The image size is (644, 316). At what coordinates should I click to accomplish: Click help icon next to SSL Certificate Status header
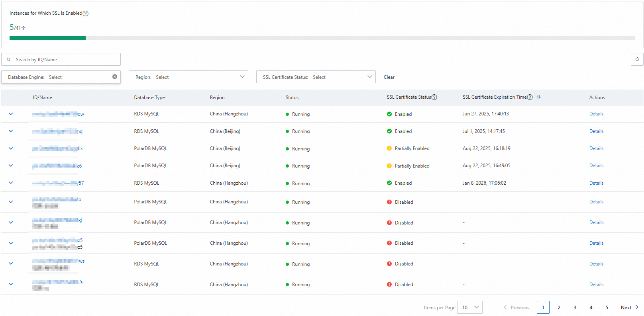(434, 97)
